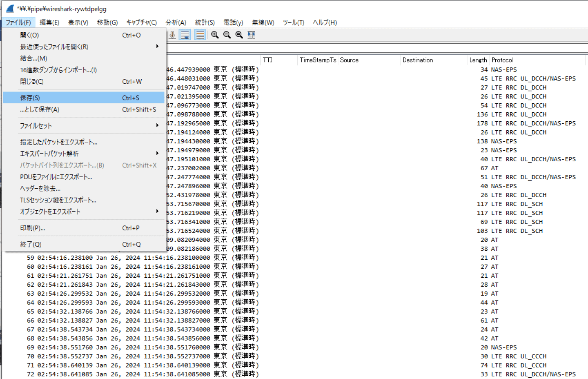
Task: Click the Wireshark shark fin title icon
Action: [10, 9]
